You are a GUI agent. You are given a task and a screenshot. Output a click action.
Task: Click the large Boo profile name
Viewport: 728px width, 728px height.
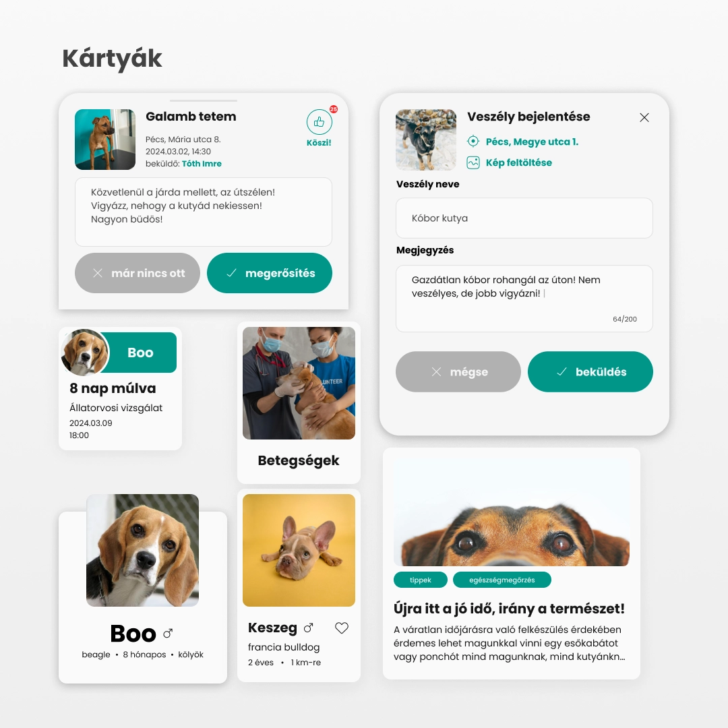[x=133, y=633]
